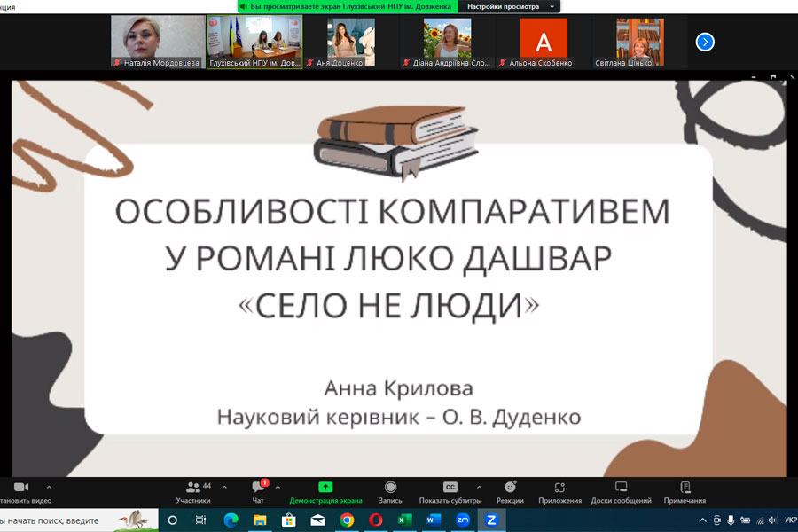Open the View settings dropdown
798x532 pixels.
[x=508, y=6]
